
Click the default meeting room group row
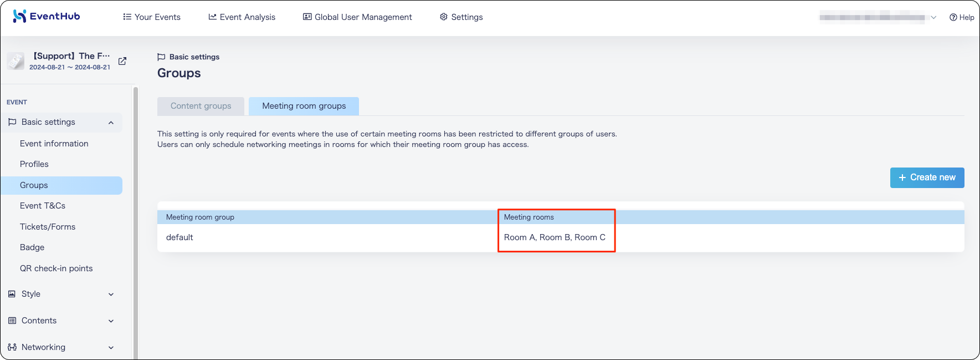point(561,237)
